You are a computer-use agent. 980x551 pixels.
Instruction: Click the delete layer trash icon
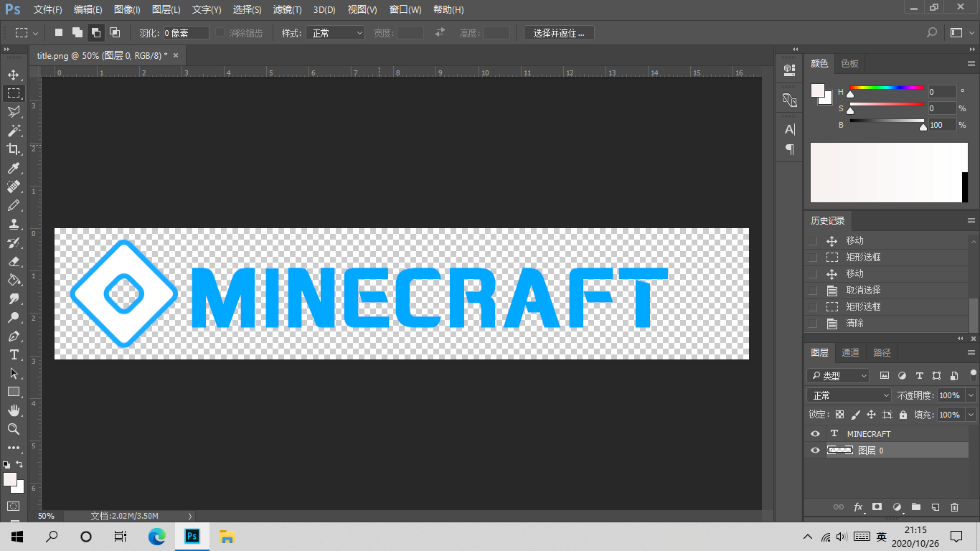pyautogui.click(x=954, y=507)
